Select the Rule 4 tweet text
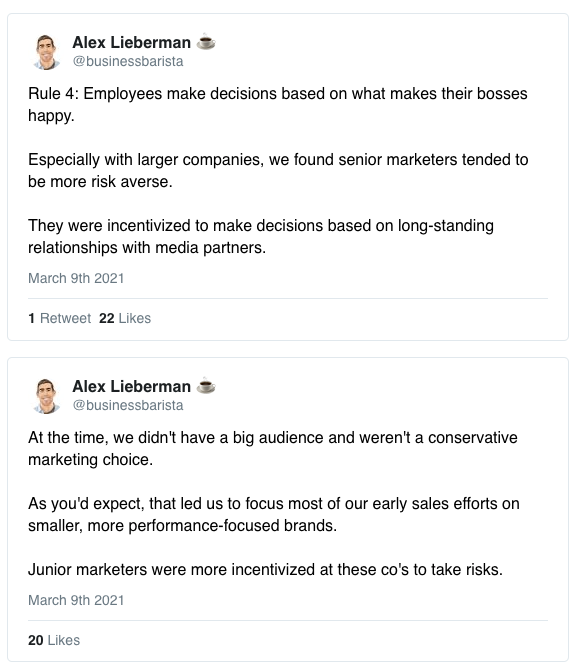 coord(278,170)
